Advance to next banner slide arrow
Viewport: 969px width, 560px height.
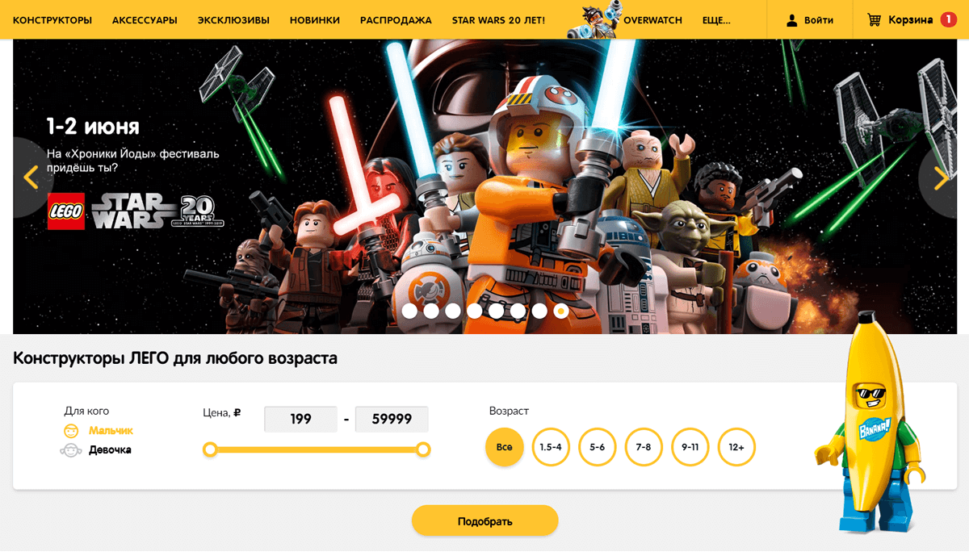click(941, 178)
